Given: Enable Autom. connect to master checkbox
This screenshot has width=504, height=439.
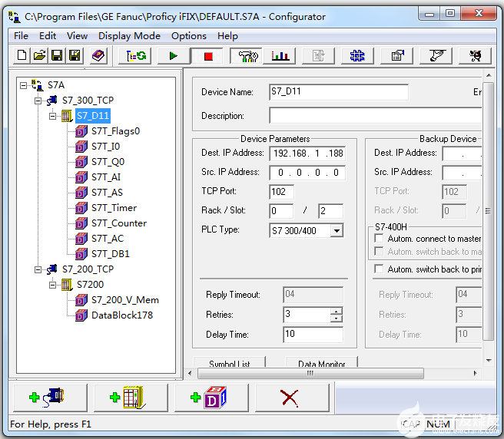Looking at the screenshot, I should 379,239.
